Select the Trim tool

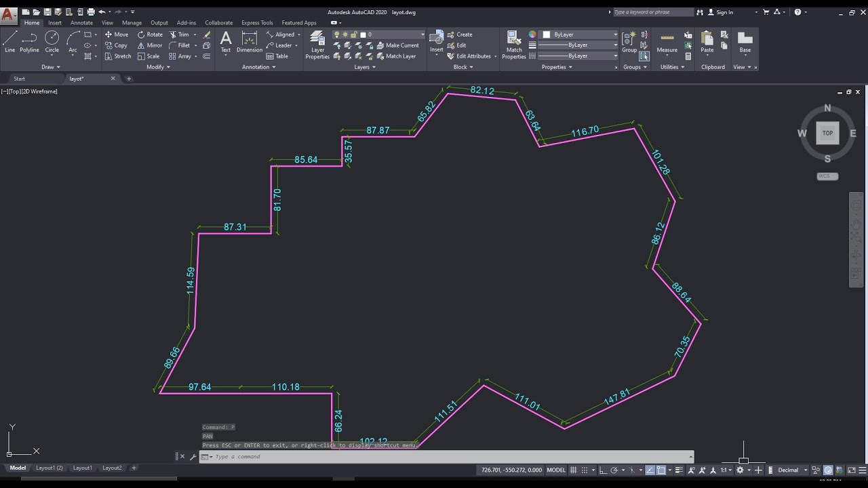click(179, 35)
